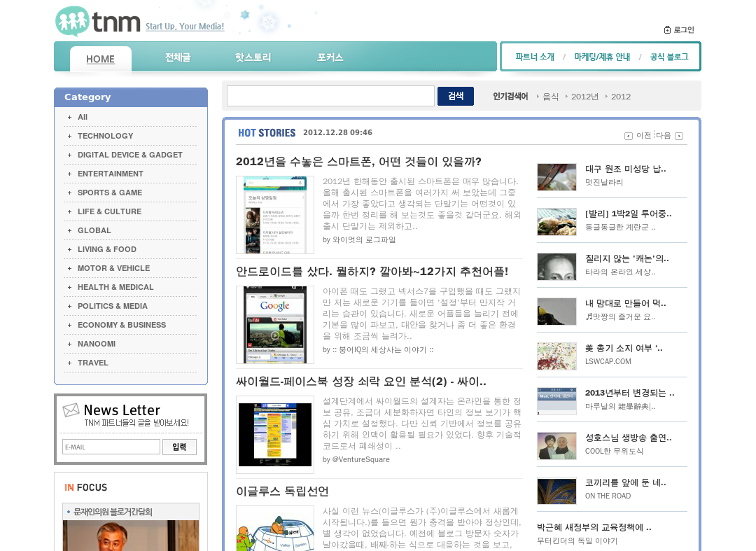Open the igloo illustration thumbnail
756x551 pixels.
[x=275, y=529]
